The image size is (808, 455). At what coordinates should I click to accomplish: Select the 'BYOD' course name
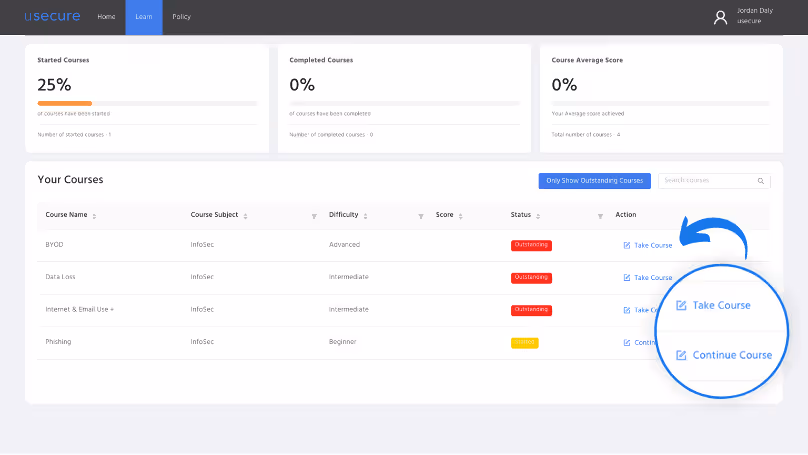pos(54,245)
